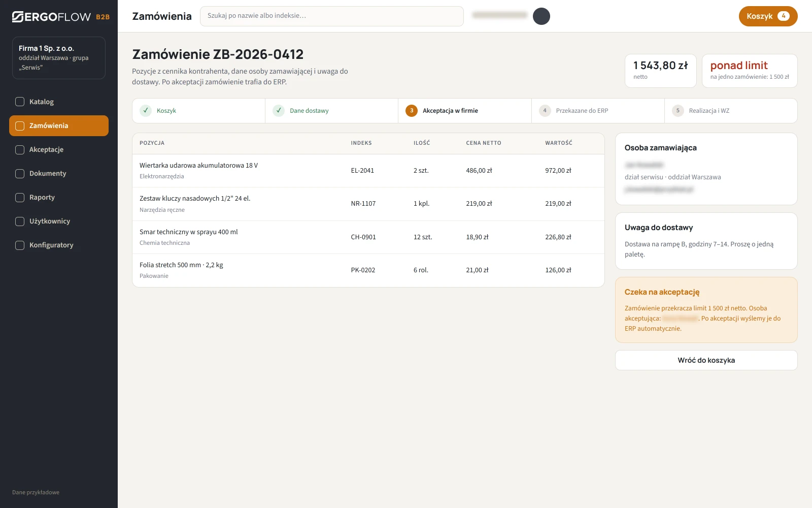This screenshot has width=812, height=508.
Task: Click the Dokumenty sidebar square icon
Action: (20, 173)
